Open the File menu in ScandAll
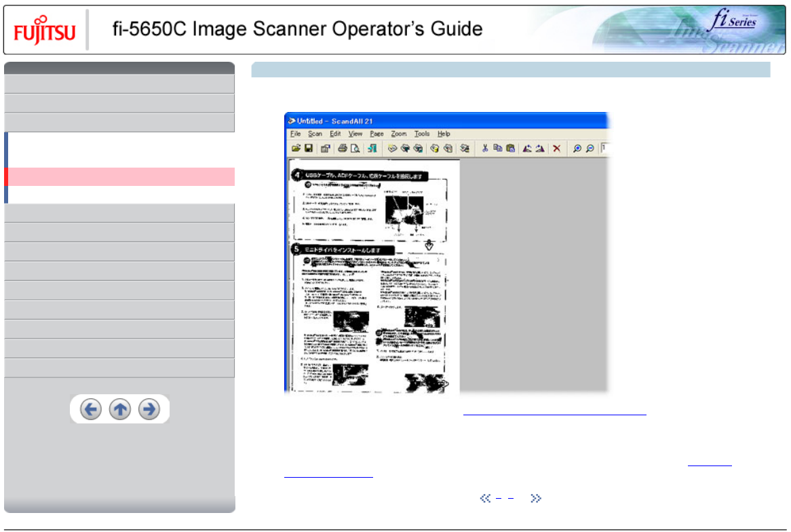791x532 pixels. [296, 134]
